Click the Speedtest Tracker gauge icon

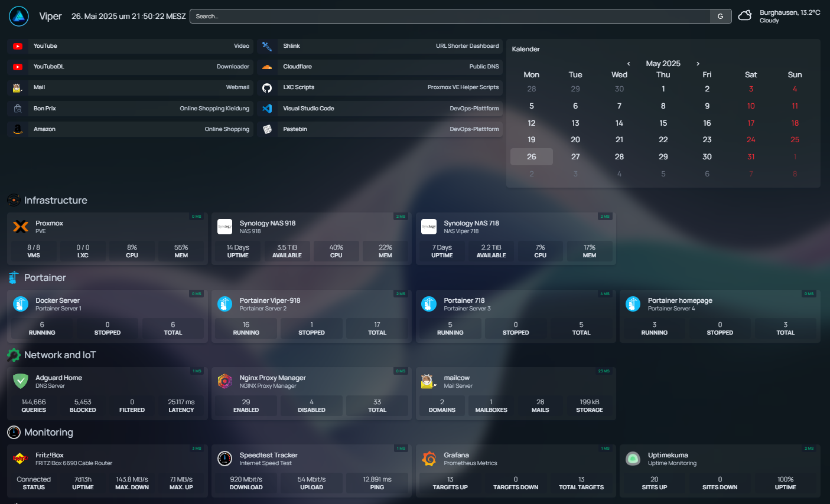pyautogui.click(x=224, y=459)
